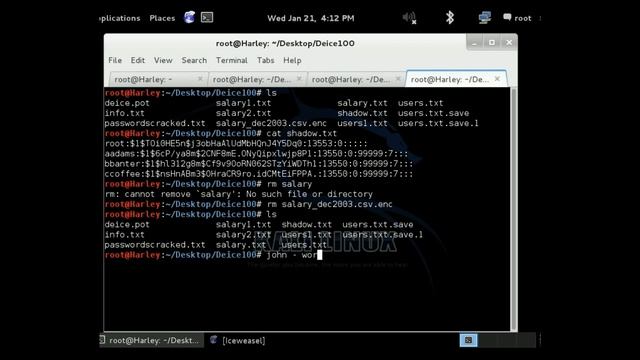Click the 'rm: cannot remove' error line
640x360 pixels.
239,194
